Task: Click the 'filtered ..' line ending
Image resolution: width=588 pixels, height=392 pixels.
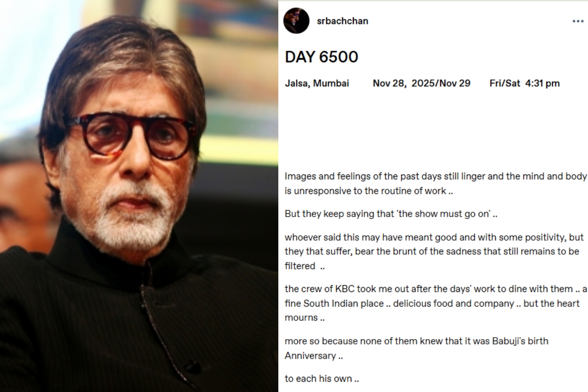Action: [305, 267]
